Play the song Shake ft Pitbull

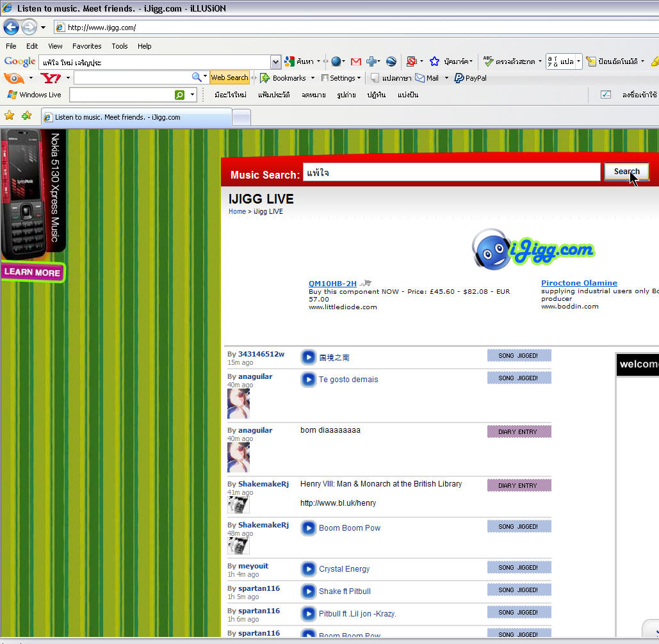tap(308, 591)
